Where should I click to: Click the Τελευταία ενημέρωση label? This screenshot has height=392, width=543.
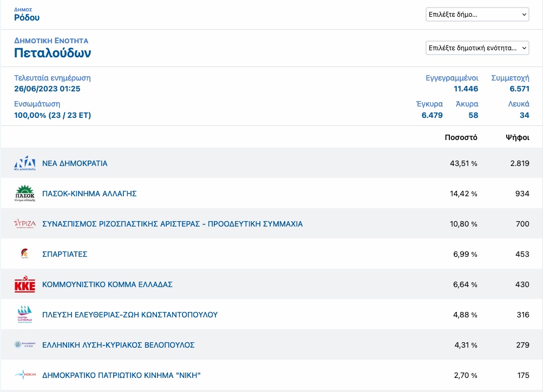tap(53, 78)
